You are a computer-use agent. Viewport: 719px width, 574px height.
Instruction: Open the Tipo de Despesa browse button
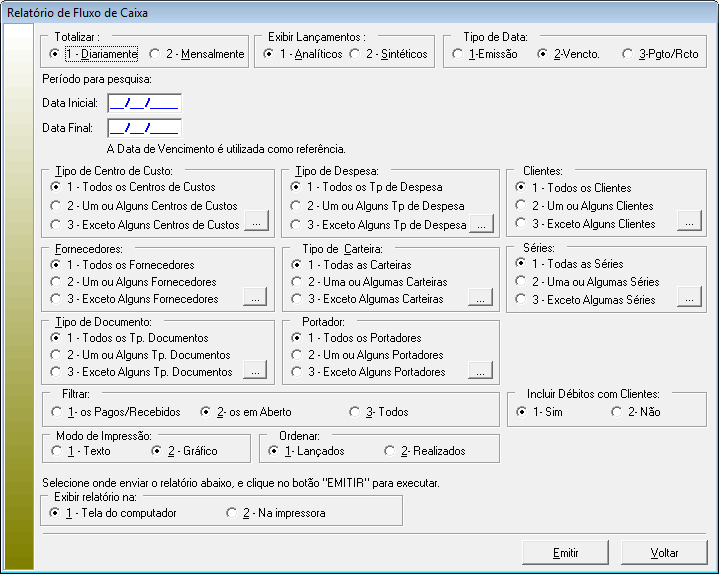click(481, 224)
